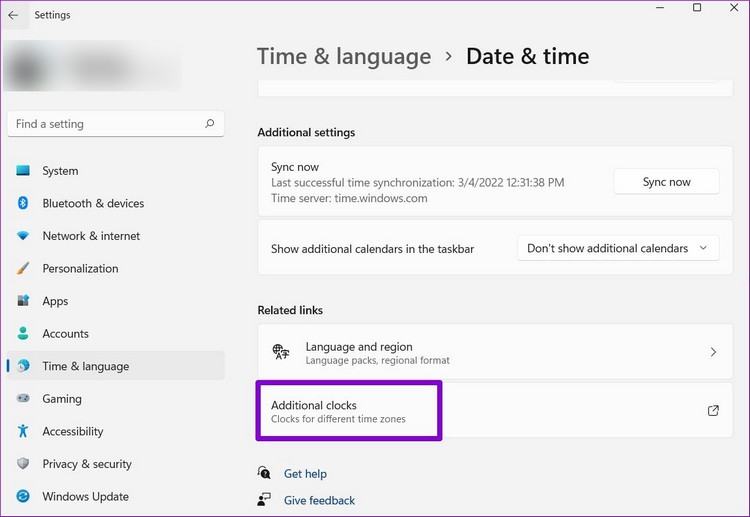Go to Privacy & security settings
The height and width of the screenshot is (517, 750).
[x=86, y=464]
